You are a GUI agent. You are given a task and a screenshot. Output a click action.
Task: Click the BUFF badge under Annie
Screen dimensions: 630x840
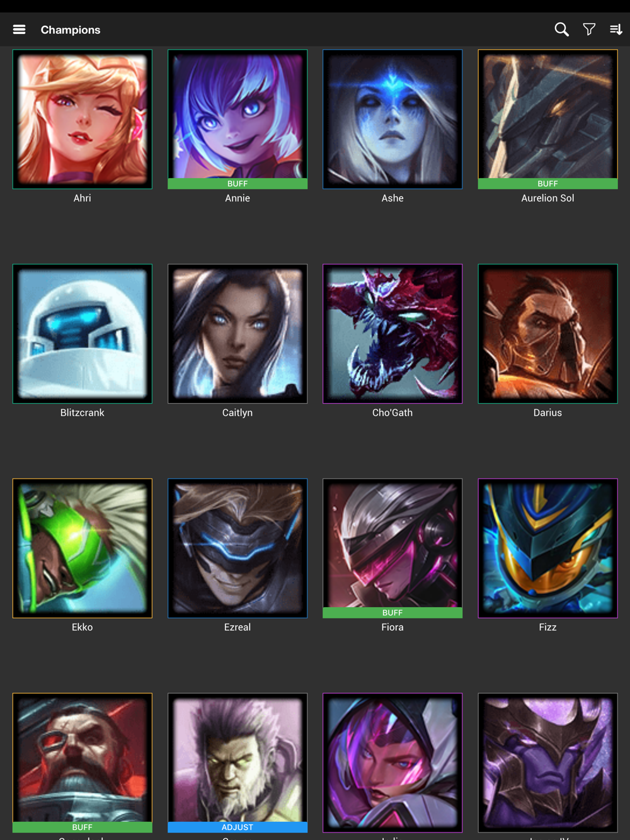238,184
